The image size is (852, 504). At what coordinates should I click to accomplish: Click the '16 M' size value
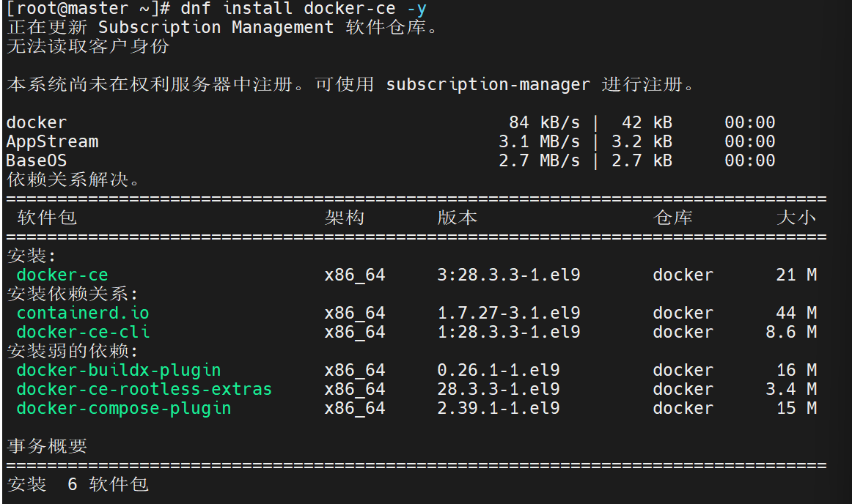(796, 371)
